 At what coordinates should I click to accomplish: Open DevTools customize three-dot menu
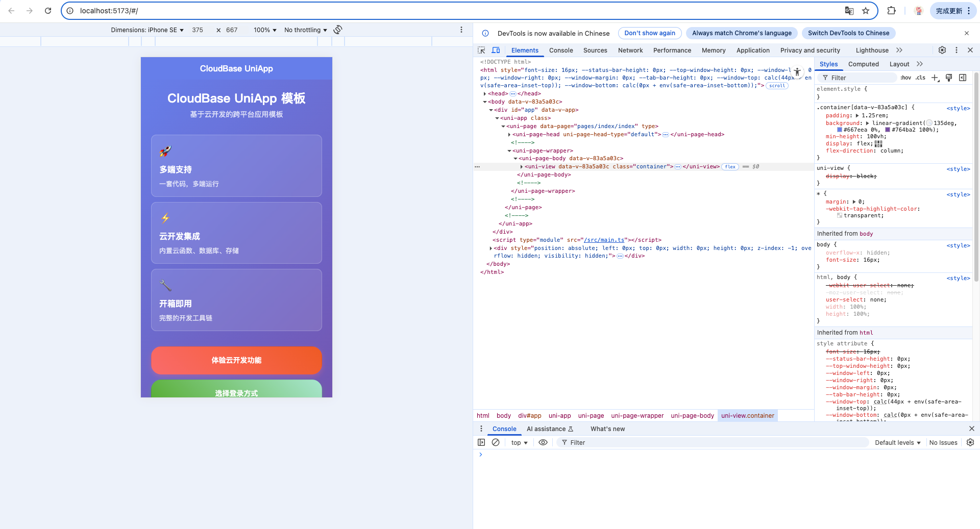(x=957, y=50)
